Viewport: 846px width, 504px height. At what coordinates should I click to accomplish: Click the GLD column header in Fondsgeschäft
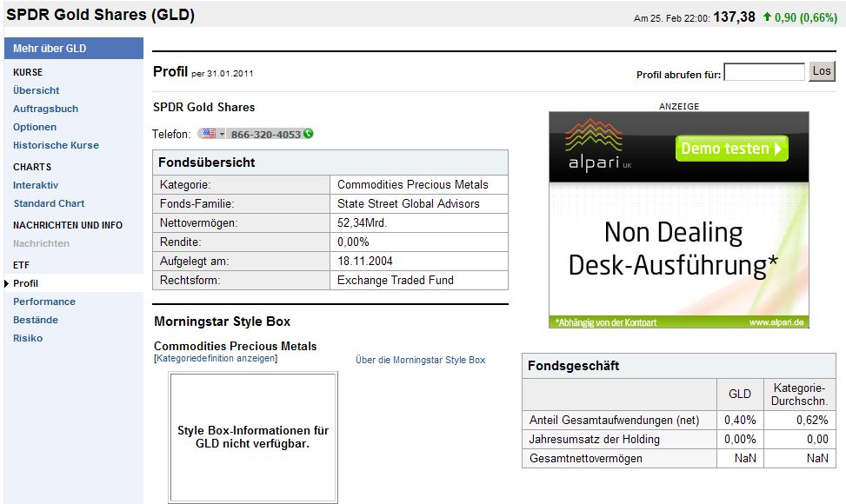(740, 394)
